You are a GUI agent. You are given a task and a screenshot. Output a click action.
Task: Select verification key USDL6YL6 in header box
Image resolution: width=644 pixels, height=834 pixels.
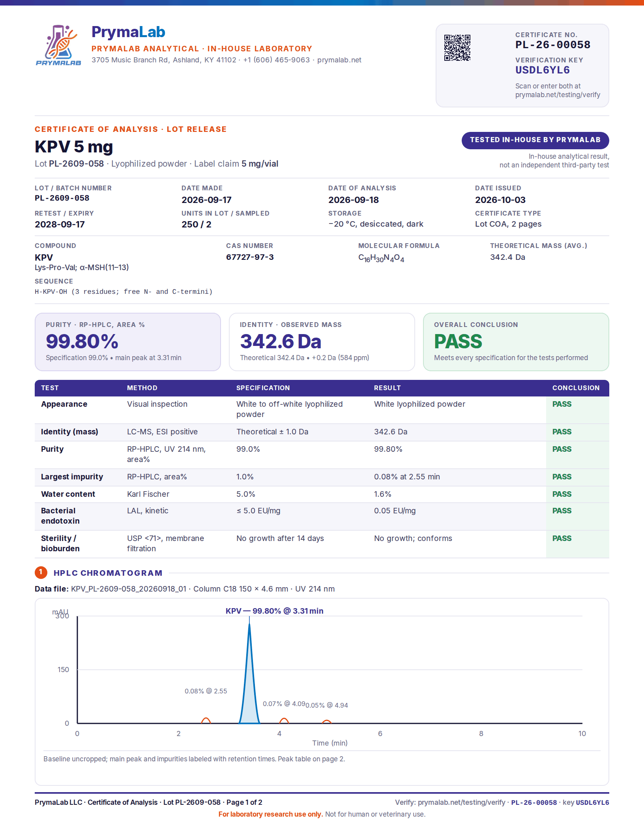[542, 70]
